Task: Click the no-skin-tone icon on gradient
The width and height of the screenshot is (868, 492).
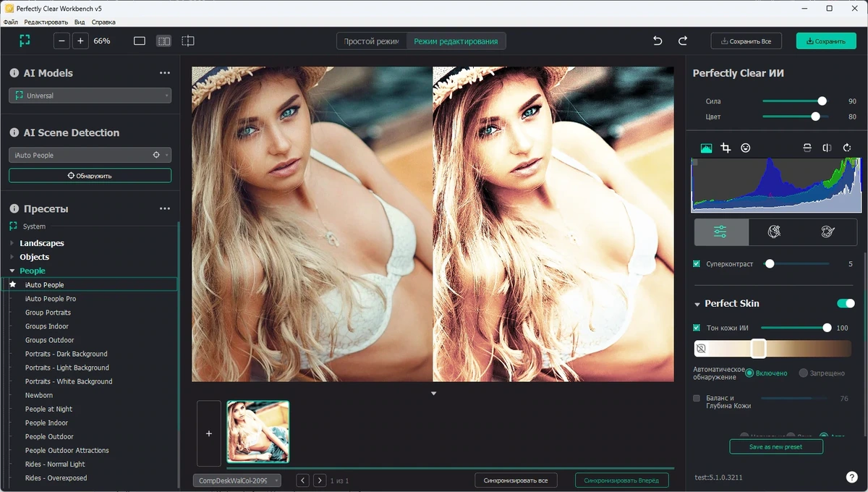Action: pyautogui.click(x=701, y=349)
